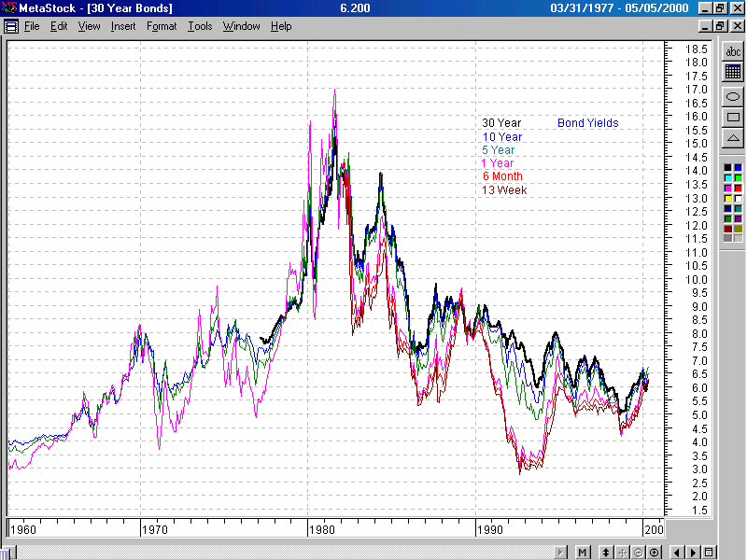
Task: Click the previous chart left arrow
Action: [677, 553]
